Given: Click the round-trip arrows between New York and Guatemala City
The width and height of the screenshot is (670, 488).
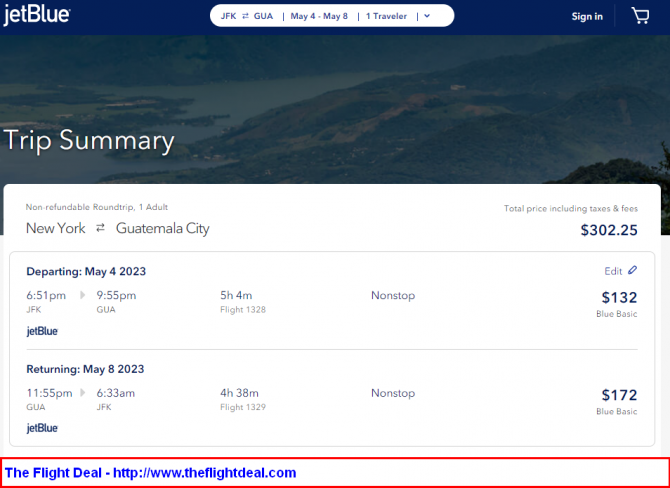Looking at the screenshot, I should [100, 228].
